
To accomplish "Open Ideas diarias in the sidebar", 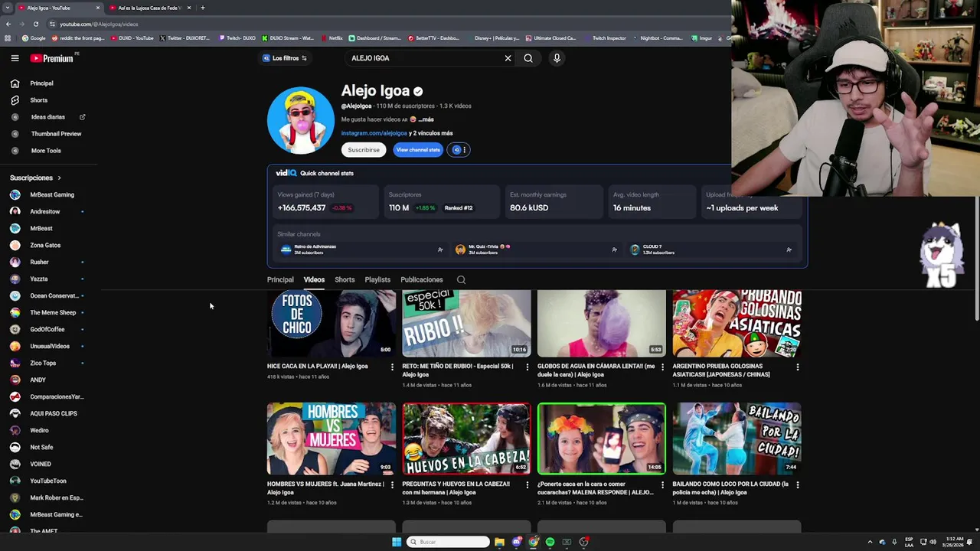I will coord(47,117).
